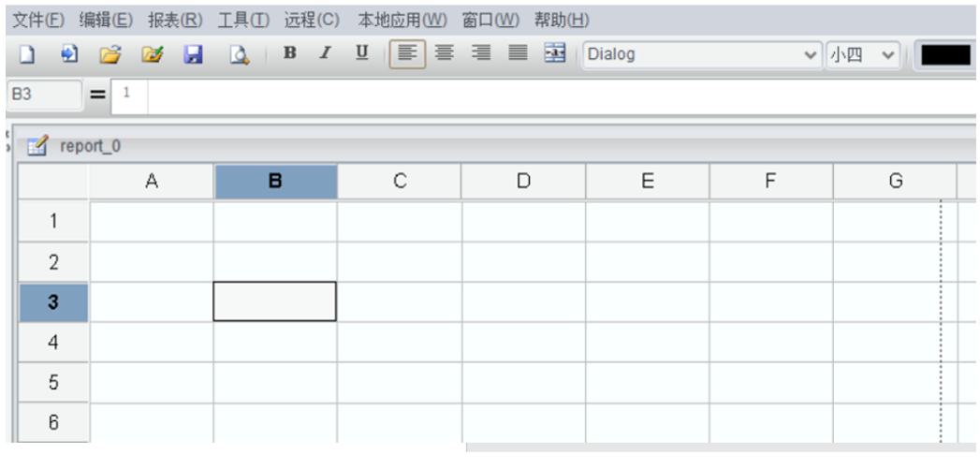Click the import document icon with arrow
This screenshot has height=469, width=980.
(68, 55)
